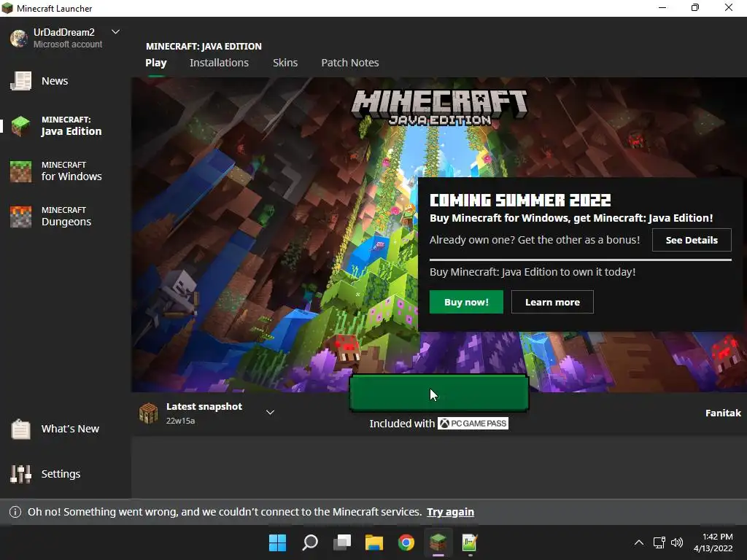This screenshot has height=560, width=747.
Task: Switch to the Installations tab
Action: [219, 63]
